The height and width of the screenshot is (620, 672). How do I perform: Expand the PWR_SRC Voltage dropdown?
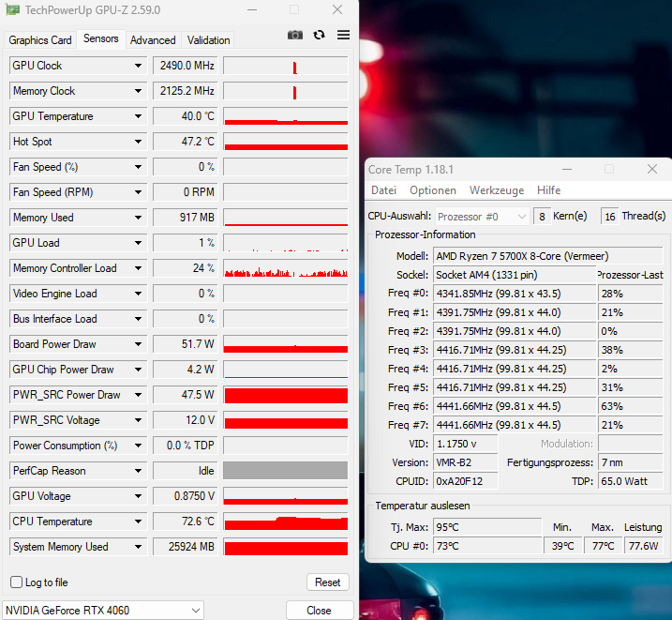[x=138, y=420]
